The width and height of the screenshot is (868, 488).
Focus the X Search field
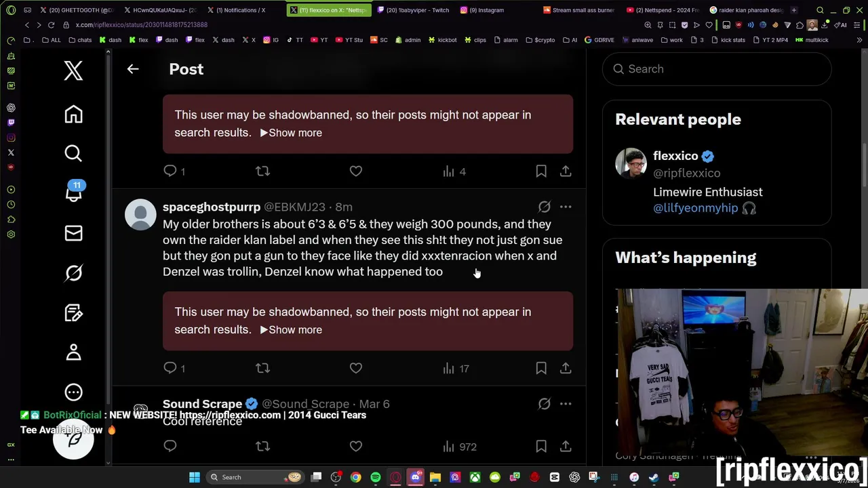click(x=717, y=68)
